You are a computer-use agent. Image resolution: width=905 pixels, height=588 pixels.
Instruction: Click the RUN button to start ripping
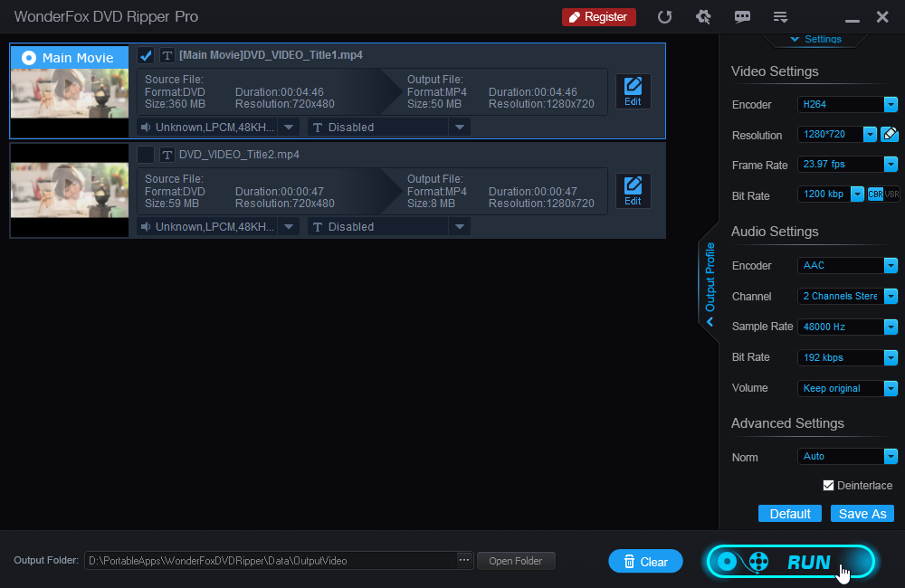[x=791, y=562]
